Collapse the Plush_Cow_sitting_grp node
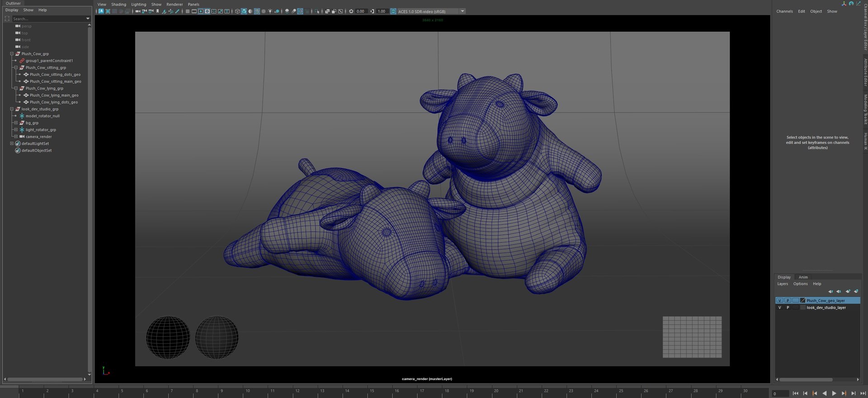 (x=16, y=68)
